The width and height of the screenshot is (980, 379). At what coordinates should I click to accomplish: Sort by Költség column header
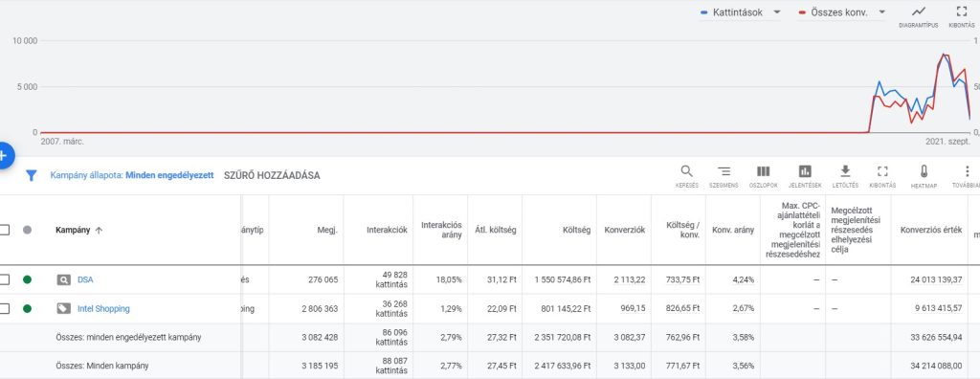coord(576,230)
